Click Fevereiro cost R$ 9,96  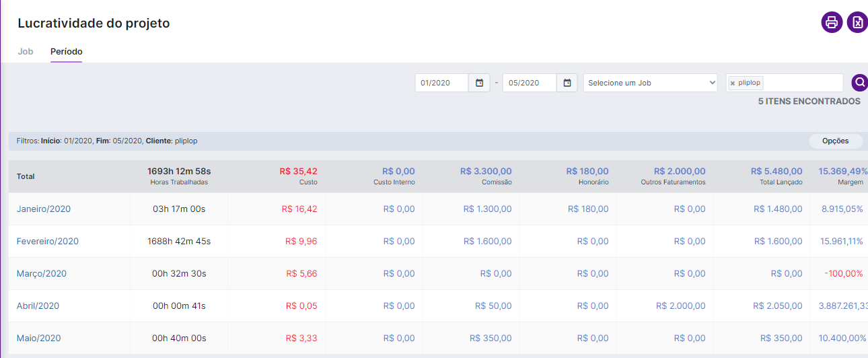(x=301, y=242)
